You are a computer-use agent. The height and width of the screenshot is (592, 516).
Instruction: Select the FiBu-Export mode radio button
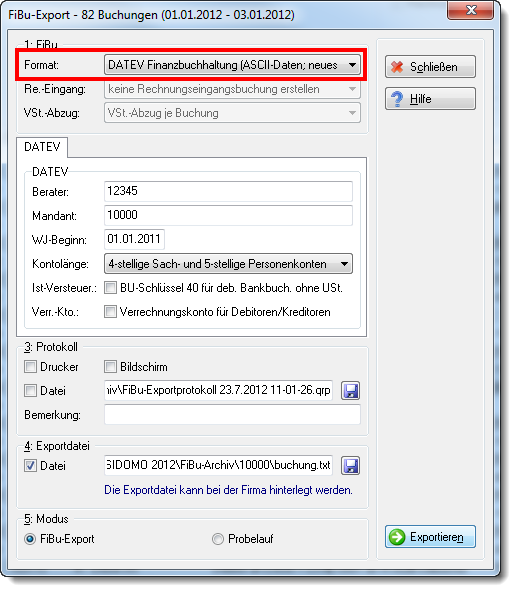click(30, 539)
